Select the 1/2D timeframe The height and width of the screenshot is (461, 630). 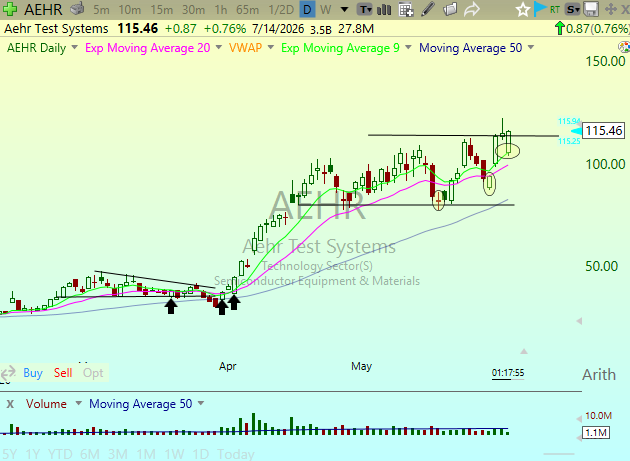pos(281,9)
